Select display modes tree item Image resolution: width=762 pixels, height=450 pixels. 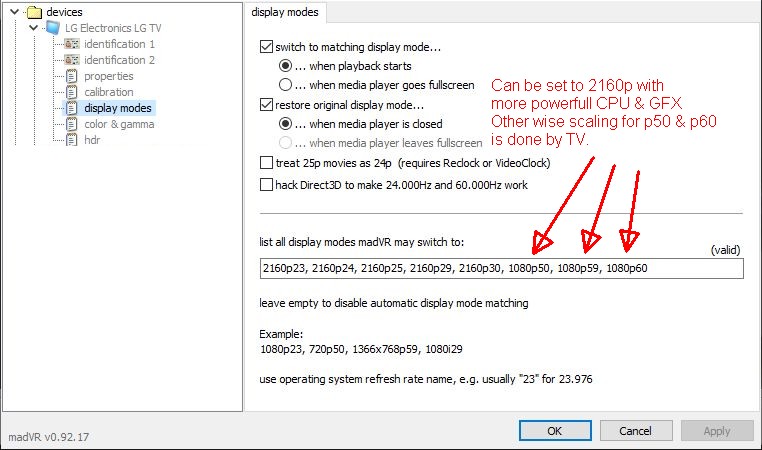click(118, 108)
